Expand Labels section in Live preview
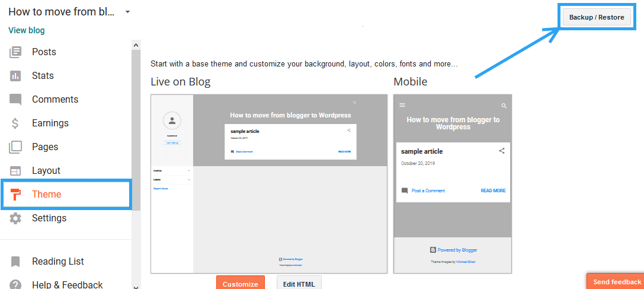The width and height of the screenshot is (644, 289). coord(189,179)
